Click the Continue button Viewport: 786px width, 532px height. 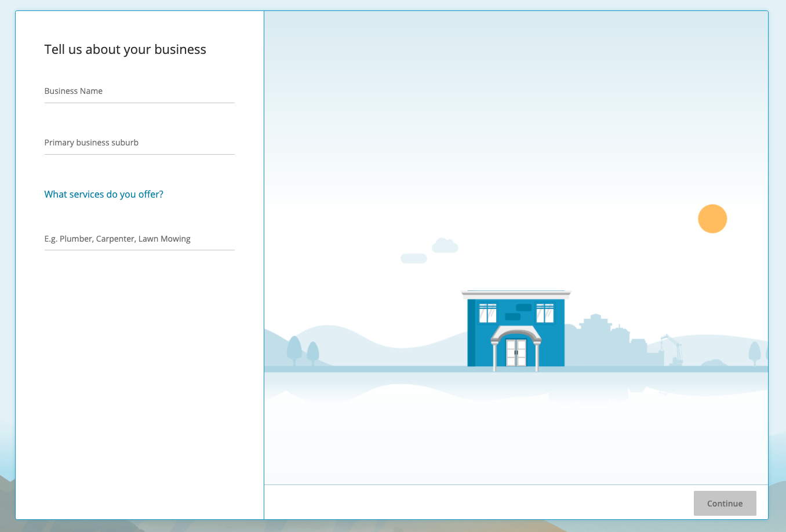pyautogui.click(x=725, y=504)
